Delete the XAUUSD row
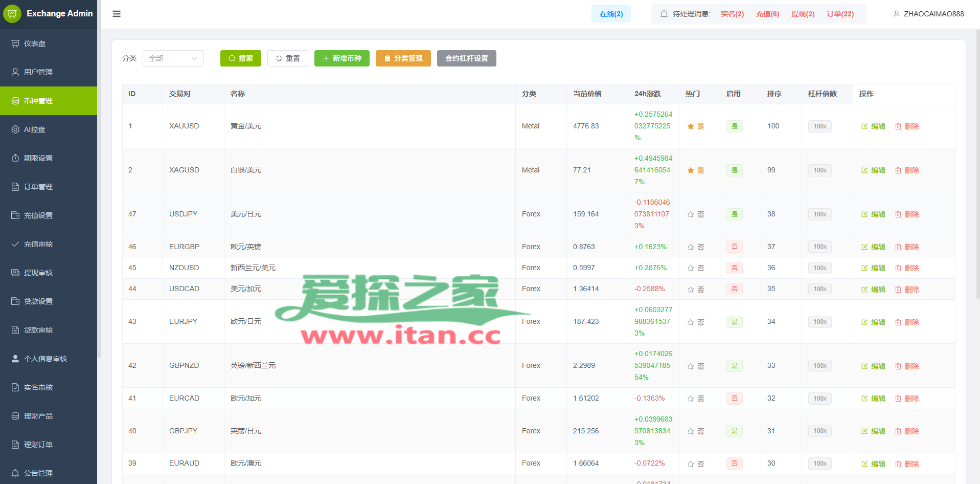This screenshot has width=980, height=484. pos(907,126)
